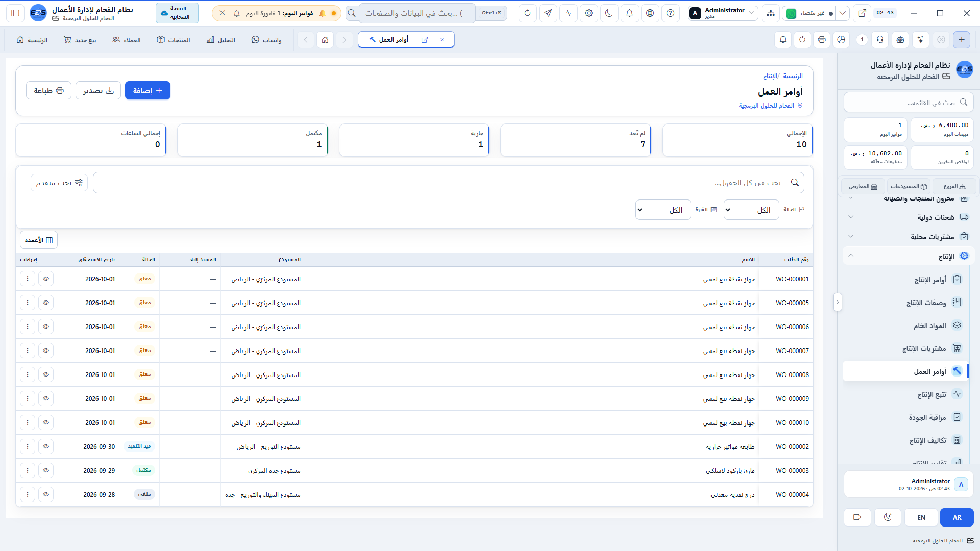This screenshot has height=551, width=980.
Task: Click the printer icon in secondary toolbar
Action: 822,40
